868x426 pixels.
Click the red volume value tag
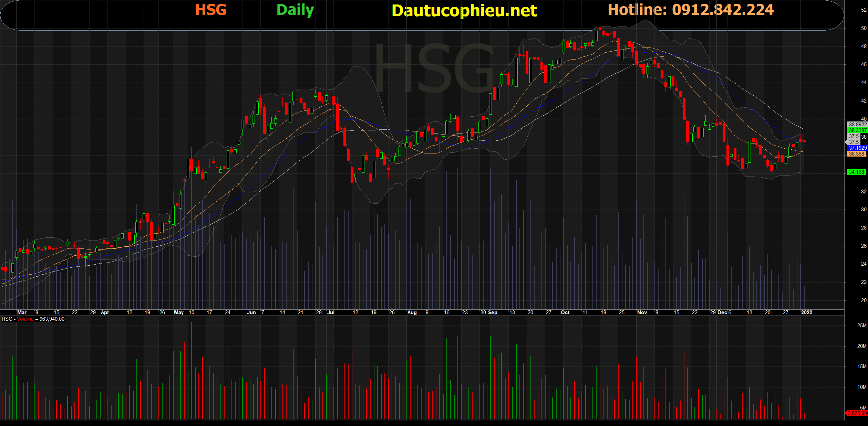click(857, 413)
